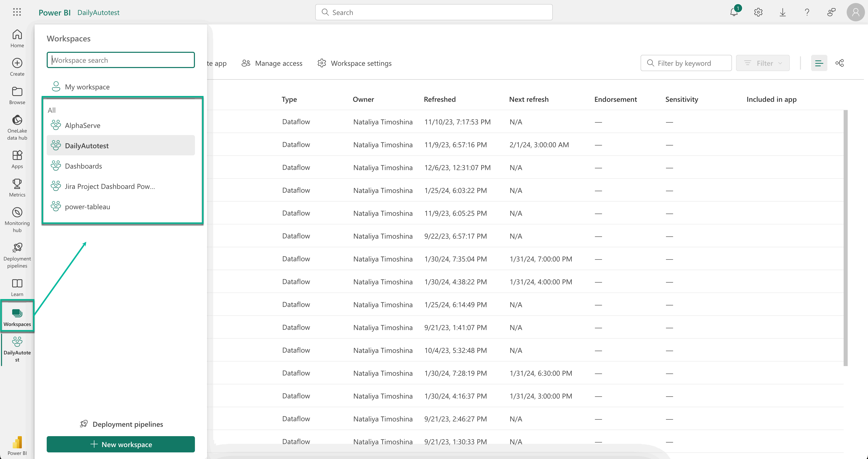This screenshot has height=459, width=868.
Task: Open Monitoring hub in sidebar
Action: 17,219
